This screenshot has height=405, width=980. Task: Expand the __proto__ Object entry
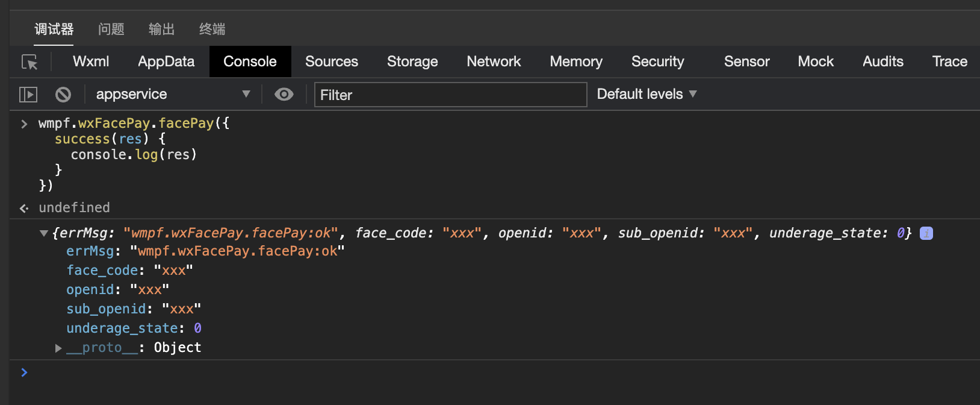click(x=58, y=348)
